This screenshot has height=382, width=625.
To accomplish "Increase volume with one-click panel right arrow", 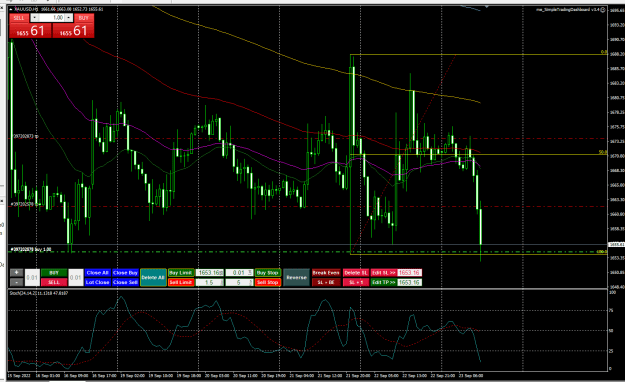I will 69,18.
